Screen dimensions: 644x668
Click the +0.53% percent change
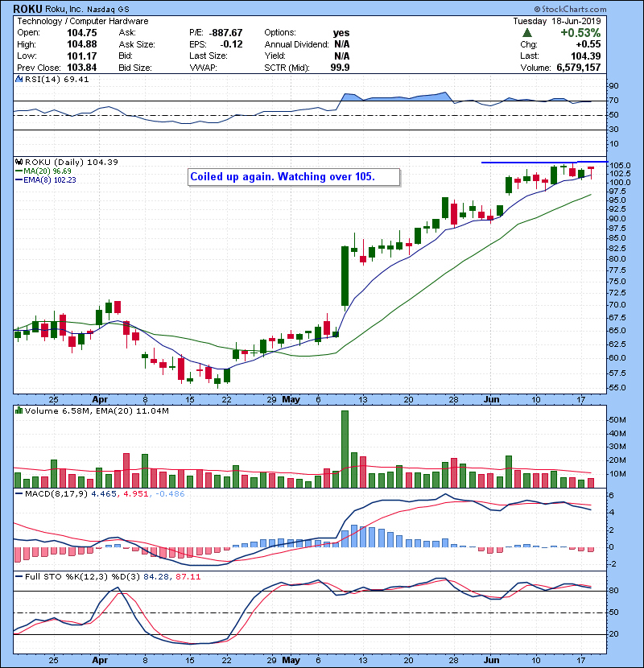coord(580,33)
